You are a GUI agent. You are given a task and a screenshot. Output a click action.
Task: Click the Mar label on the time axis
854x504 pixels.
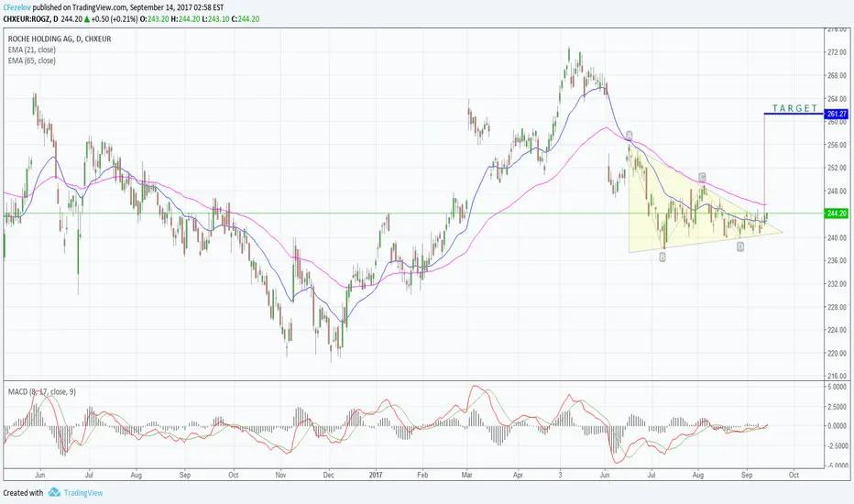pos(466,475)
